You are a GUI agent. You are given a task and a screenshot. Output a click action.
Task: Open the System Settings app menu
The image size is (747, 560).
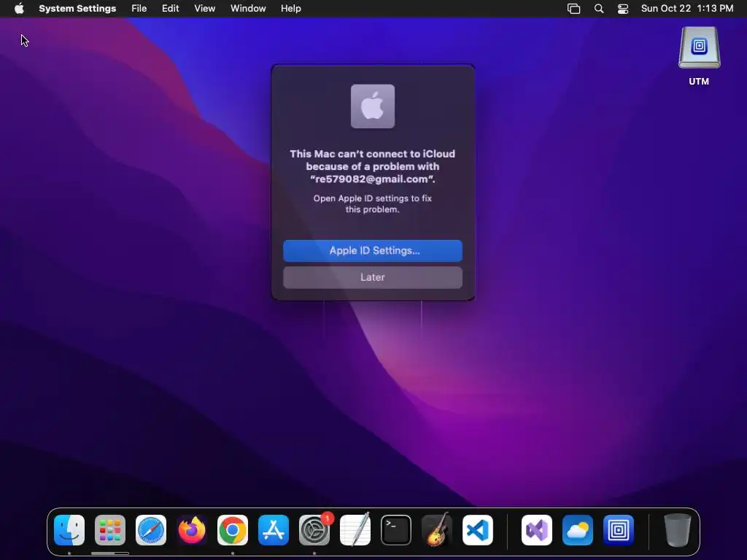[77, 9]
